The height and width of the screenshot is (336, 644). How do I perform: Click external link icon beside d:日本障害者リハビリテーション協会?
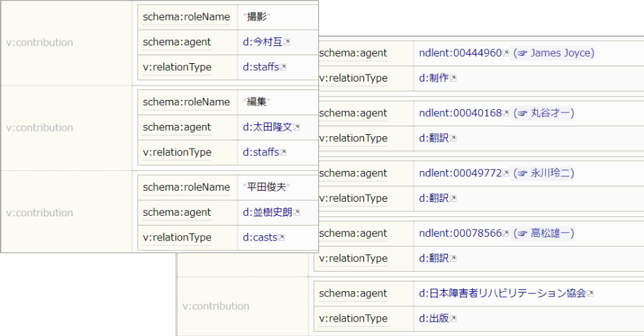pyautogui.click(x=590, y=294)
